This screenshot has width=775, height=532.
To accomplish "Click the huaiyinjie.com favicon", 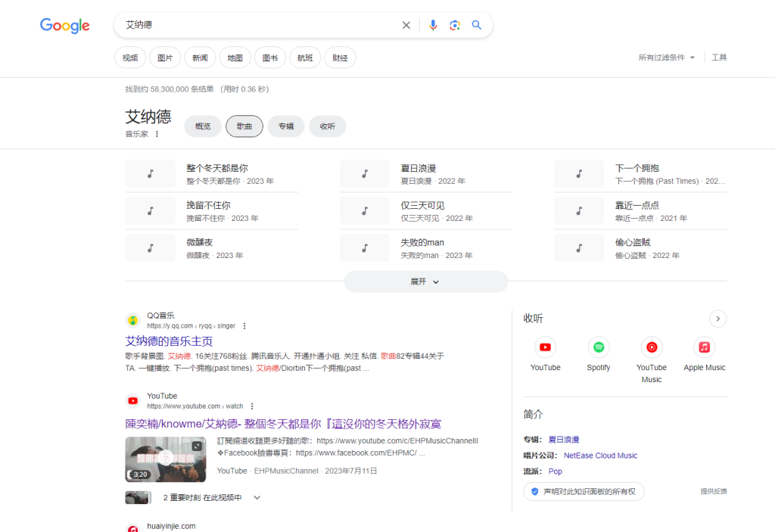I will coord(133,528).
